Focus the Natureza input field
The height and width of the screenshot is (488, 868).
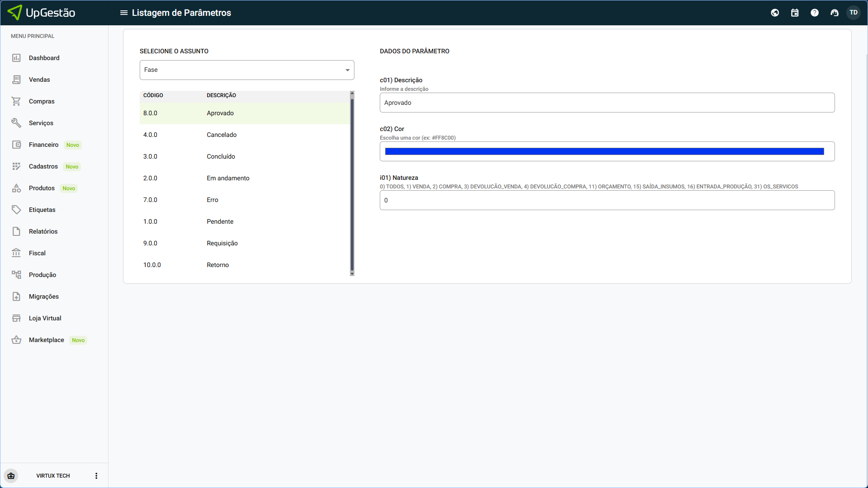tap(607, 200)
